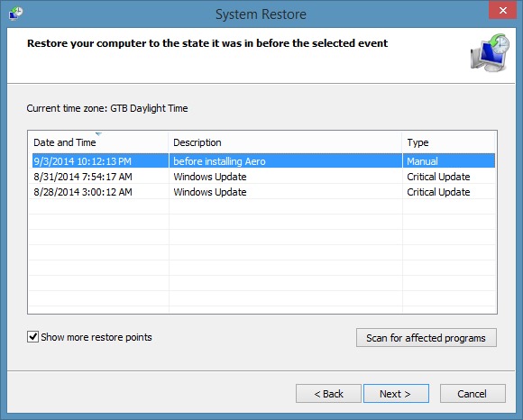Click Windows Update entry from 8/31/2014
Image resolution: width=523 pixels, height=420 pixels.
point(210,177)
